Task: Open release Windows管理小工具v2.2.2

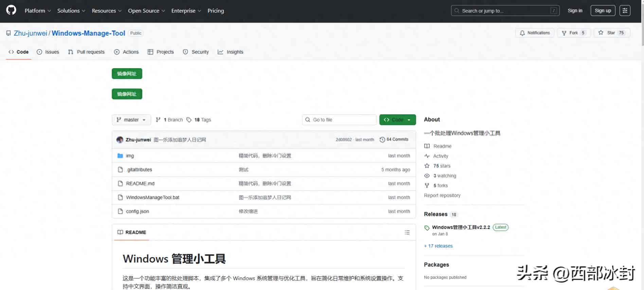Action: 461,227
